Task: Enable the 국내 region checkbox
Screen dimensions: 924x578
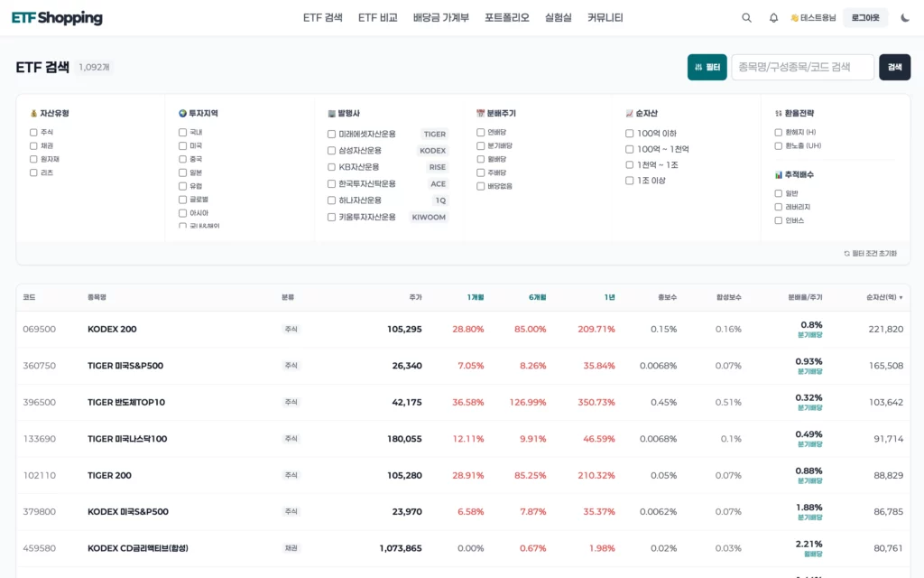Action: 182,132
